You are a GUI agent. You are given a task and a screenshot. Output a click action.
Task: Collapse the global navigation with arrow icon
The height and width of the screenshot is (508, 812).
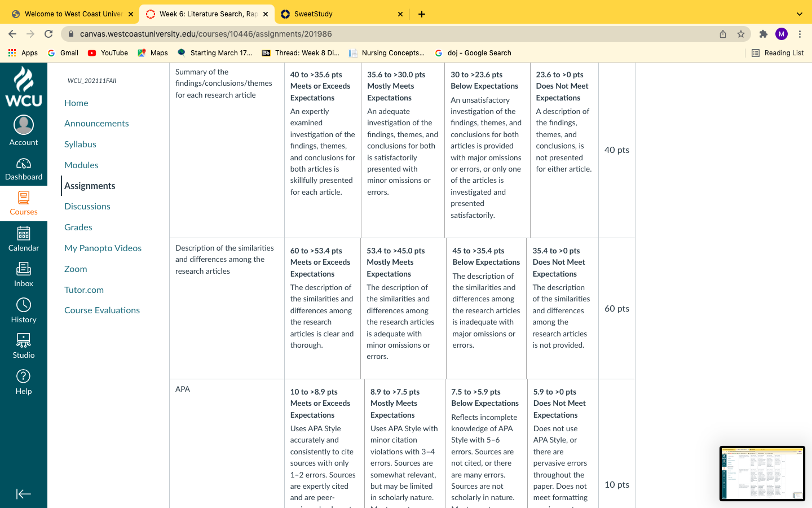click(x=24, y=494)
